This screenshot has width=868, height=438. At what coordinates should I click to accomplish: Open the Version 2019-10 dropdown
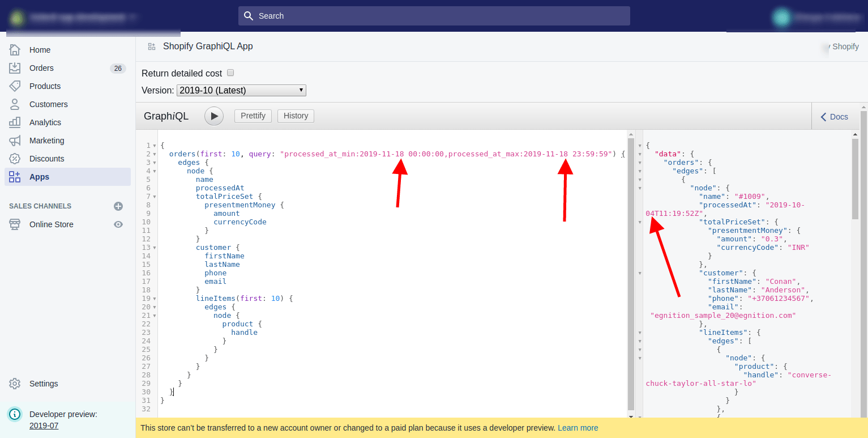241,90
